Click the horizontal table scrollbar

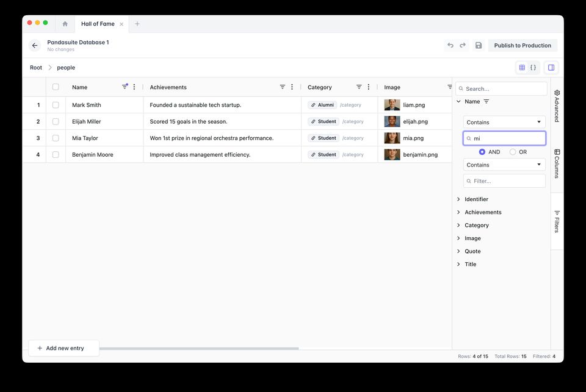[199, 349]
